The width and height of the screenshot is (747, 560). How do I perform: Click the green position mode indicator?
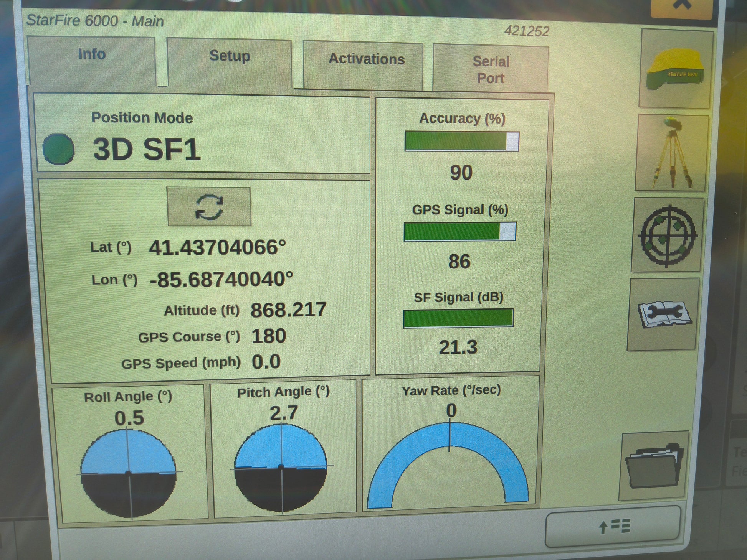coord(58,150)
